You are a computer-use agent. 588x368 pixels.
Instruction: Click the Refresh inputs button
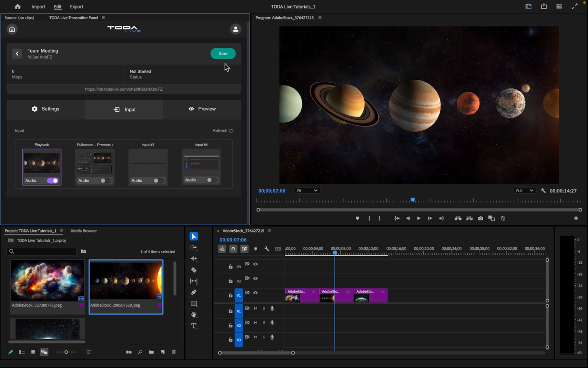point(222,131)
